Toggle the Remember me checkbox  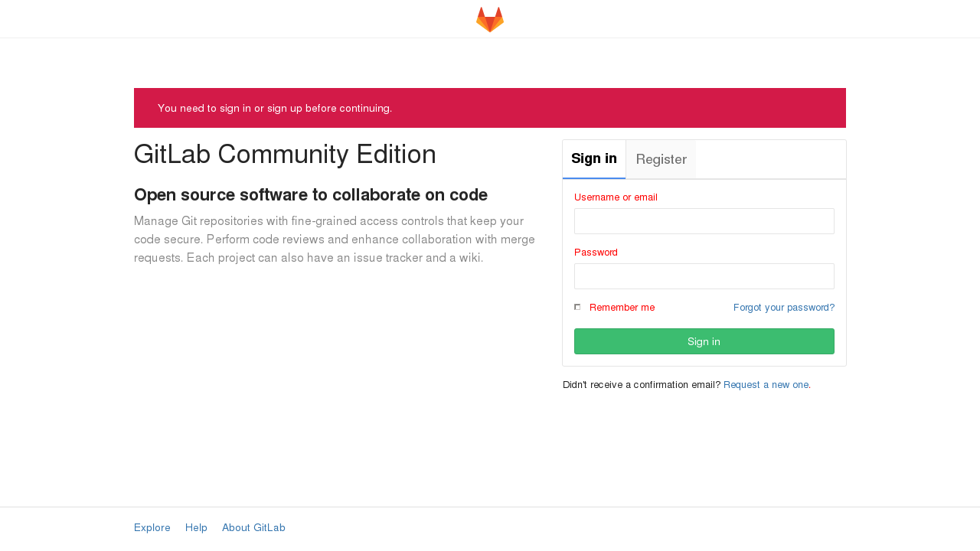(x=577, y=307)
